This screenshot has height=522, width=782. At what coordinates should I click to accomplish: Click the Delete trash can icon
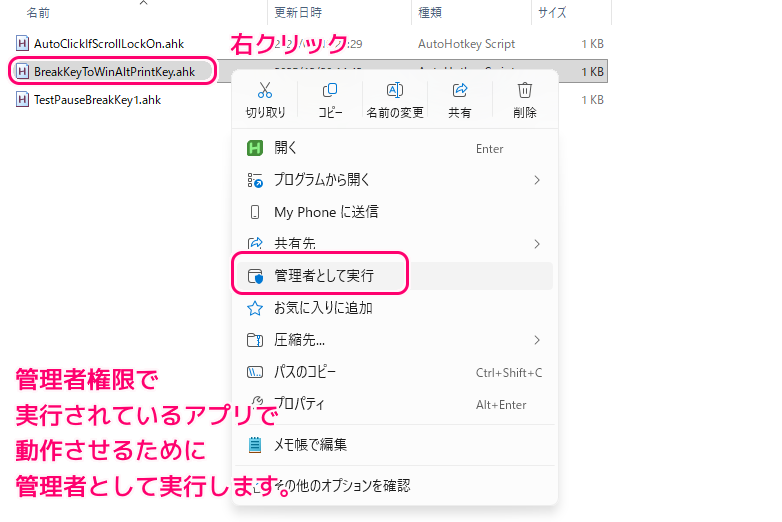(x=525, y=90)
